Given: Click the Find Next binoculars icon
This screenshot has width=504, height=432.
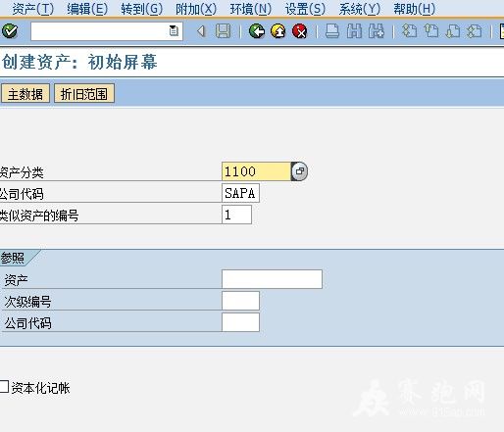Looking at the screenshot, I should pos(377,31).
